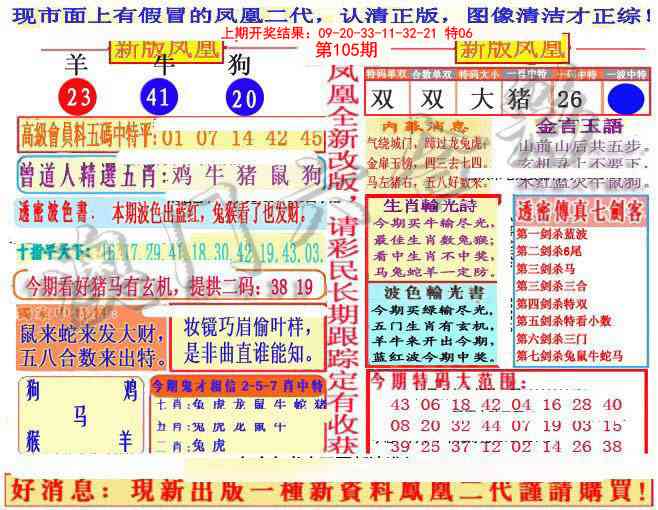658x510 pixels.
Task: Click number 39 in the 大范围 grid
Action: point(400,446)
